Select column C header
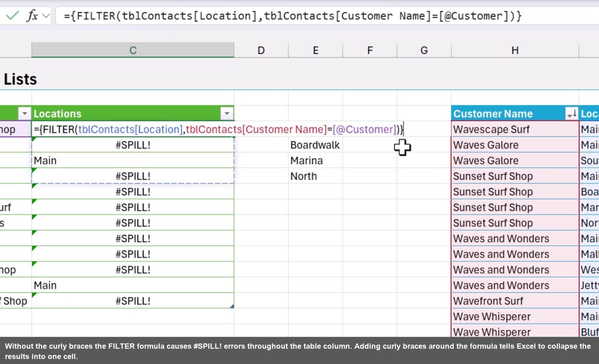 coord(133,50)
